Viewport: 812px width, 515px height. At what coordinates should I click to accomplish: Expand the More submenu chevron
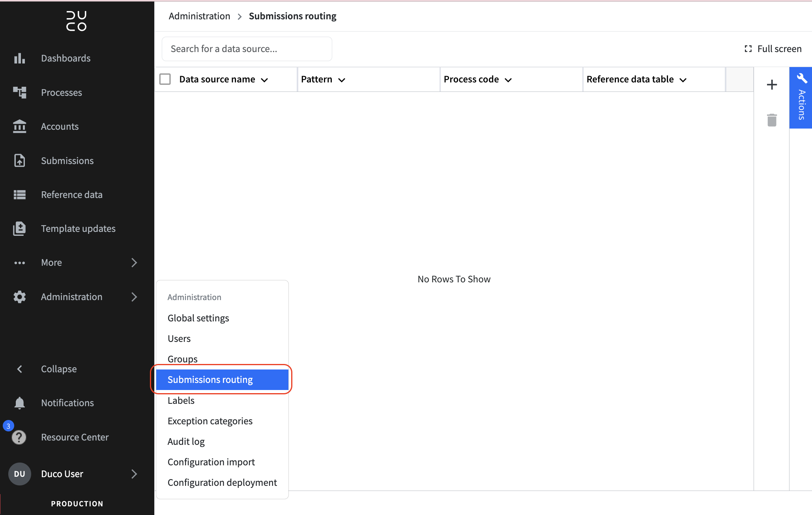point(134,263)
